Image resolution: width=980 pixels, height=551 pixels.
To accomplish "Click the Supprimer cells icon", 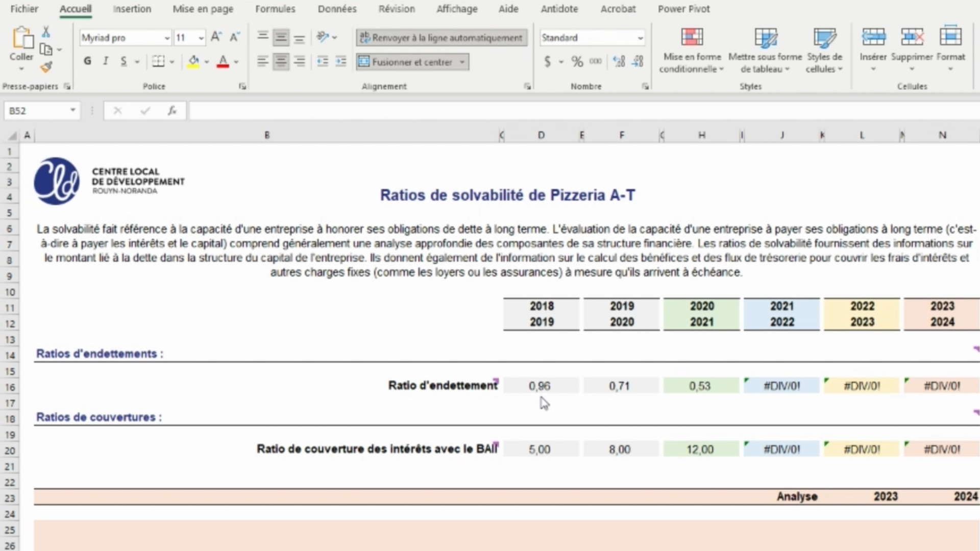I will click(x=912, y=37).
